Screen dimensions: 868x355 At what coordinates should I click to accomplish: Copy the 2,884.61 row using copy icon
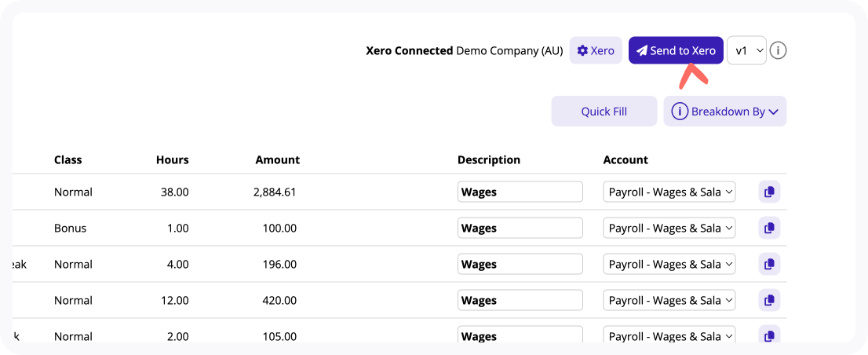coord(769,192)
